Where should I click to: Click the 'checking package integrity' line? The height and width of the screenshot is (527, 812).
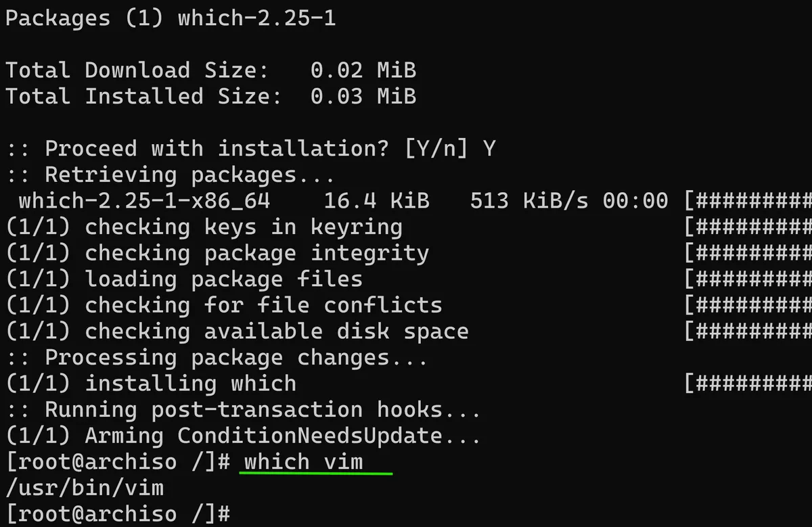pos(217,253)
